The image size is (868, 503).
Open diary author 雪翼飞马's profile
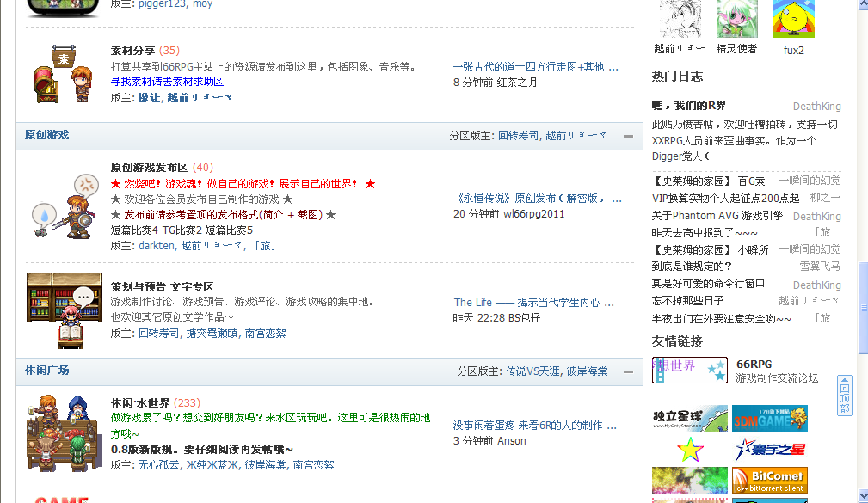point(820,267)
